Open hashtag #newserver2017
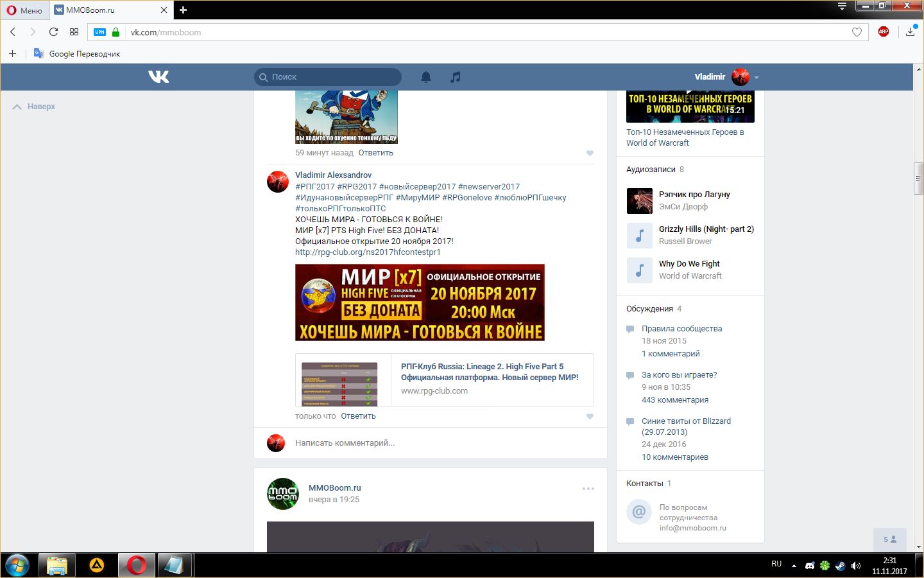This screenshot has height=578, width=924. pyautogui.click(x=489, y=187)
